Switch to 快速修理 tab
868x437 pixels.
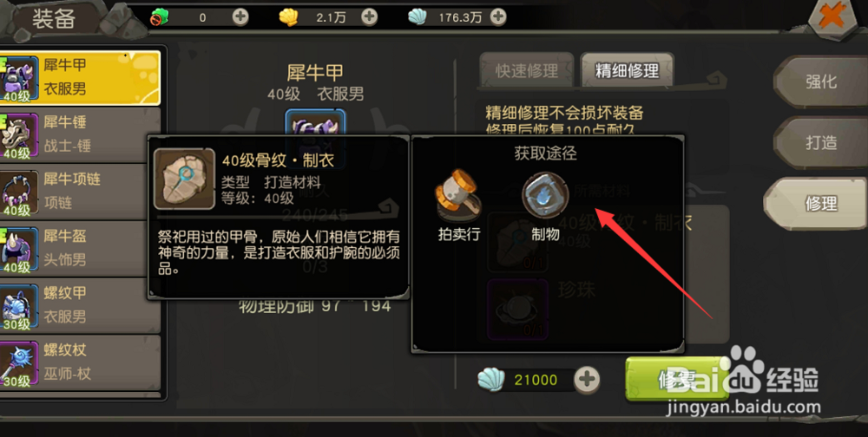527,71
